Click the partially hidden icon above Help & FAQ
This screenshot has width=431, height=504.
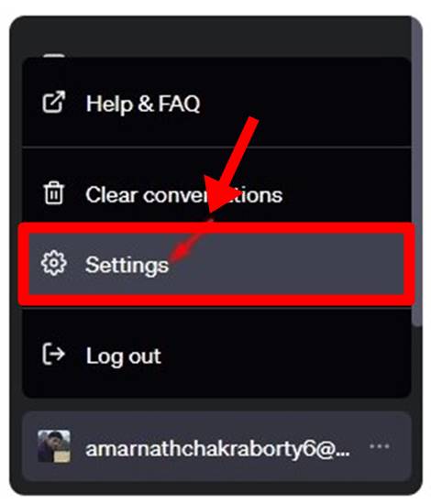pos(54,56)
